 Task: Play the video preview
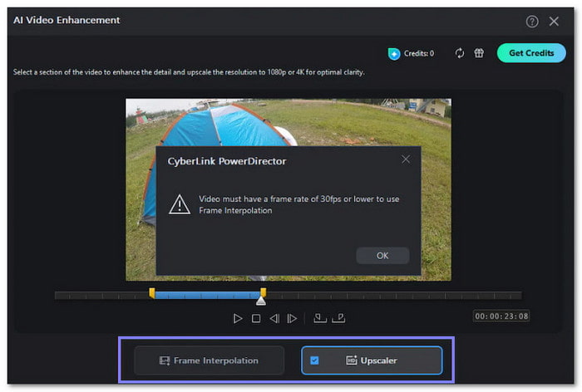(238, 319)
